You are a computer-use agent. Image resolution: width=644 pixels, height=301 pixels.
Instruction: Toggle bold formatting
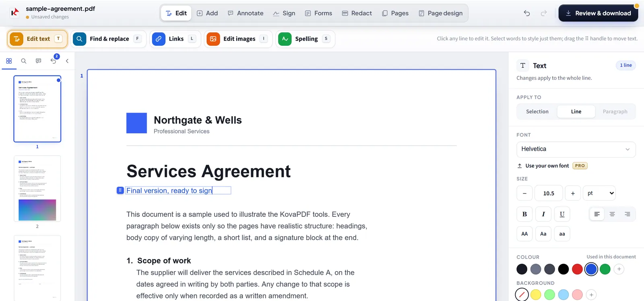pyautogui.click(x=524, y=214)
